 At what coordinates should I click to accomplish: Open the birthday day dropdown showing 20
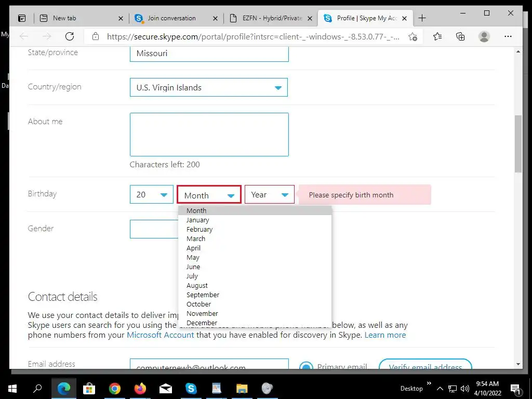(152, 194)
